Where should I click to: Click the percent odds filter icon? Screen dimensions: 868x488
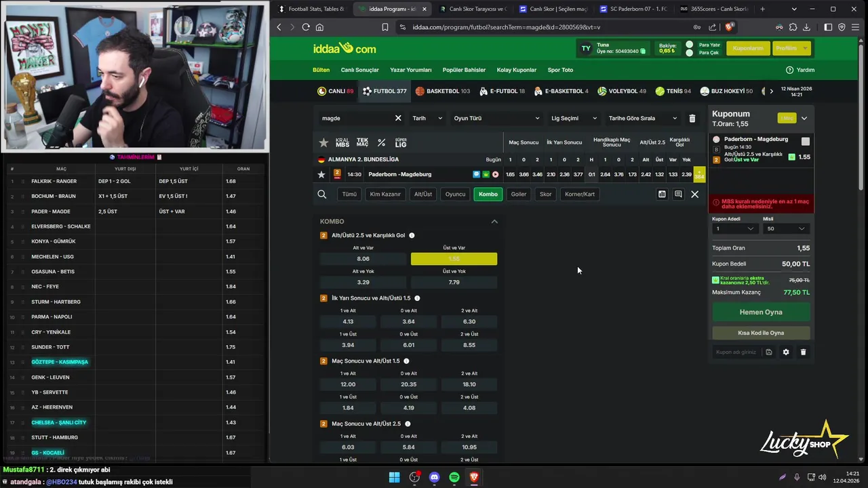pyautogui.click(x=382, y=143)
